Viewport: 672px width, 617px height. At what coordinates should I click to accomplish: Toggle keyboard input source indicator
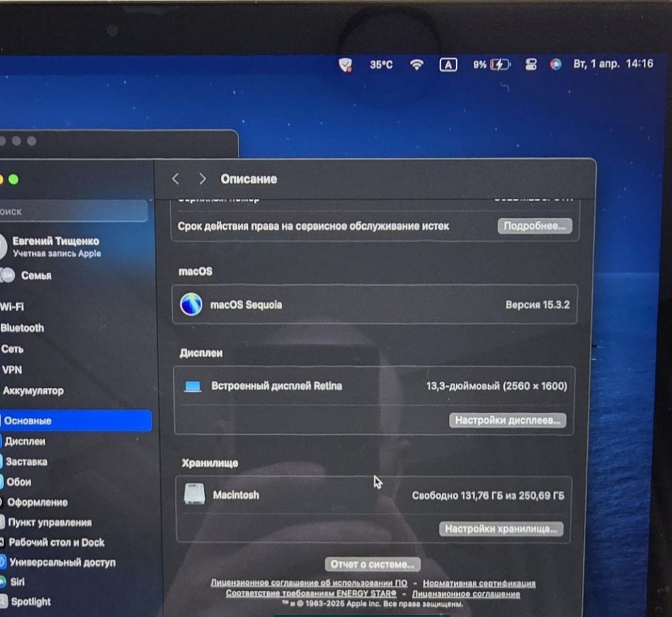pos(448,65)
